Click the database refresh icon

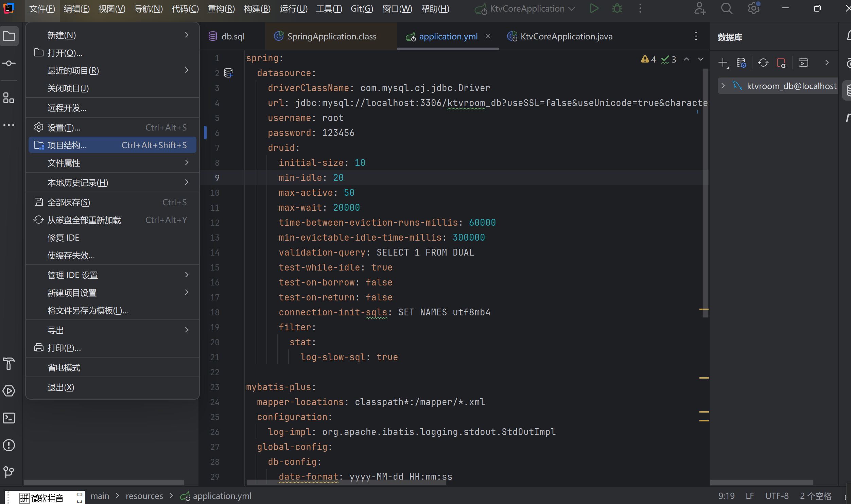click(x=763, y=63)
